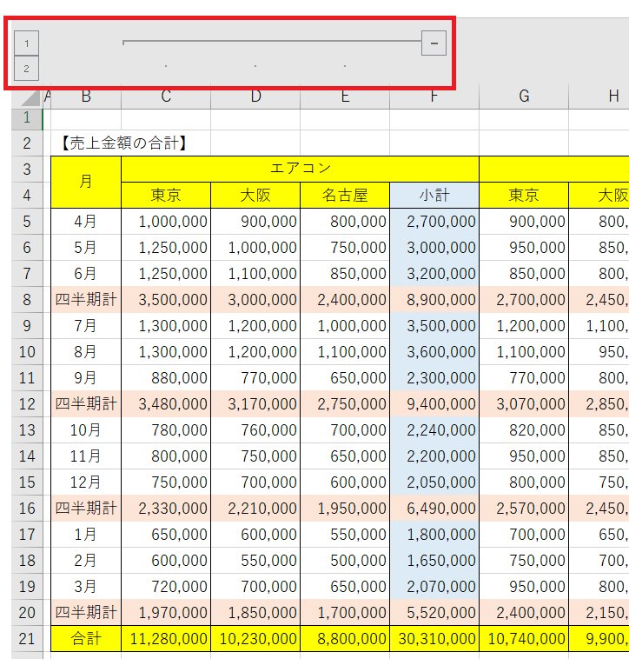Collapse column group with minus button

click(x=434, y=43)
